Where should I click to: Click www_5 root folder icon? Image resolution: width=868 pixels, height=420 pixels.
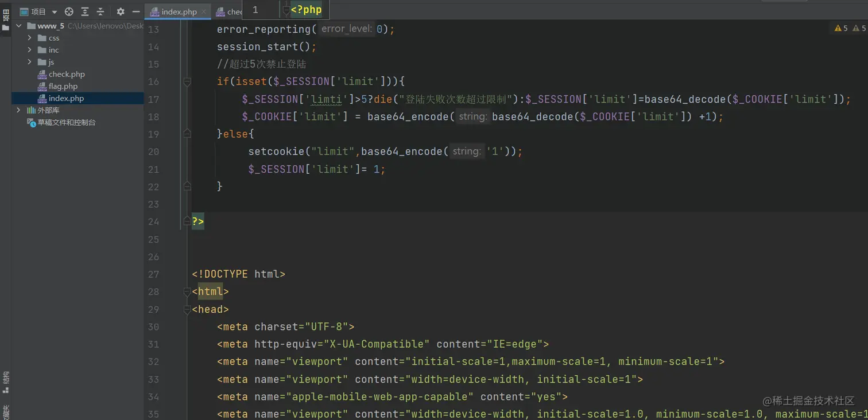pyautogui.click(x=31, y=26)
